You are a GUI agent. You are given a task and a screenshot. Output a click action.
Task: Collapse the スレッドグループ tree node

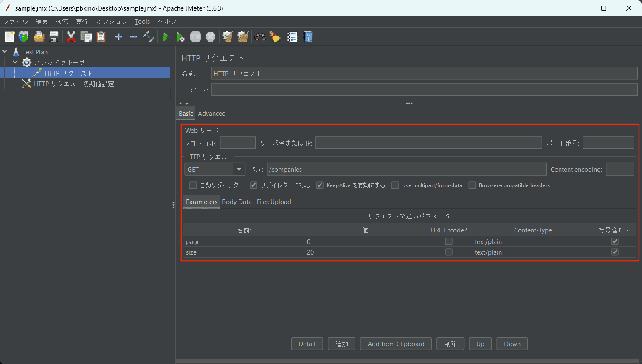(x=15, y=62)
